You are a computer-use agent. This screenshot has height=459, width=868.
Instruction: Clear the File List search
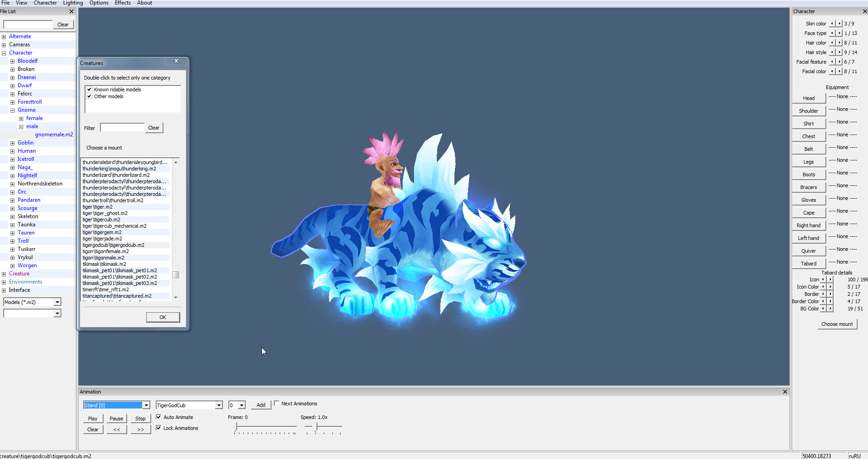coord(63,25)
